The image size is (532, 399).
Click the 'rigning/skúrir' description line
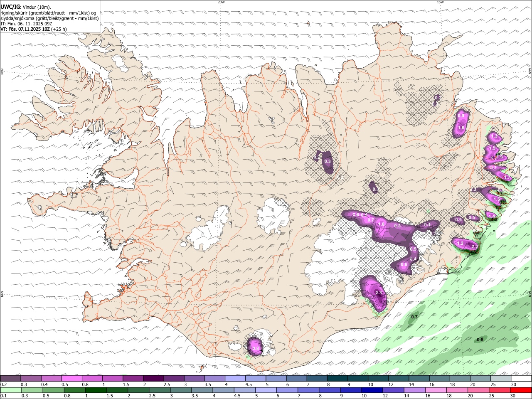click(x=48, y=13)
